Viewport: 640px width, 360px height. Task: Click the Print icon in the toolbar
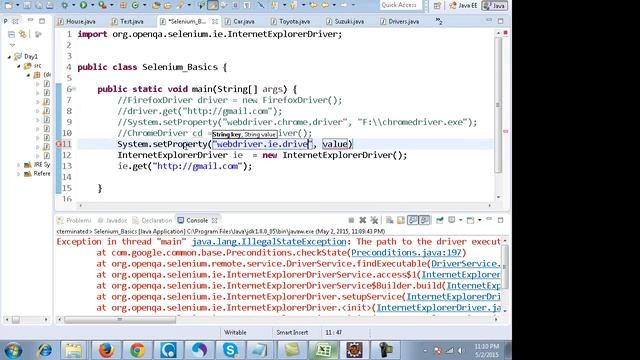tap(49, 5)
